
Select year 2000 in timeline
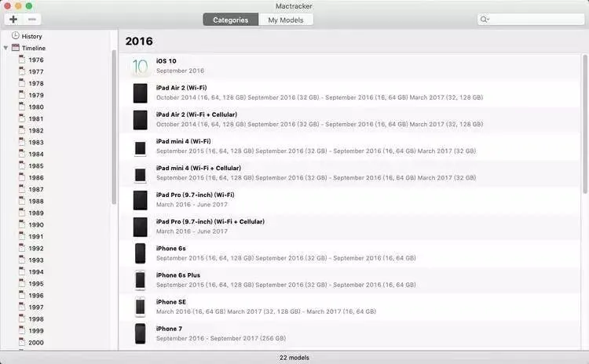click(36, 343)
